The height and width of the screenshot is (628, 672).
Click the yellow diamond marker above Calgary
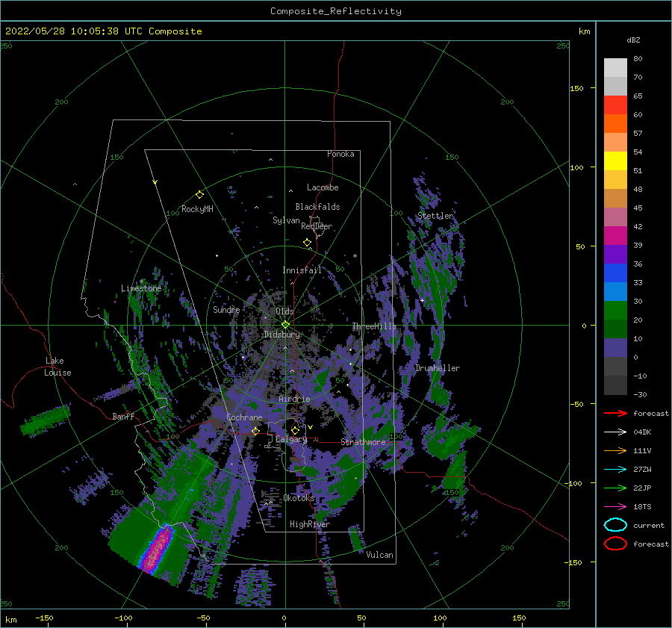[x=295, y=430]
